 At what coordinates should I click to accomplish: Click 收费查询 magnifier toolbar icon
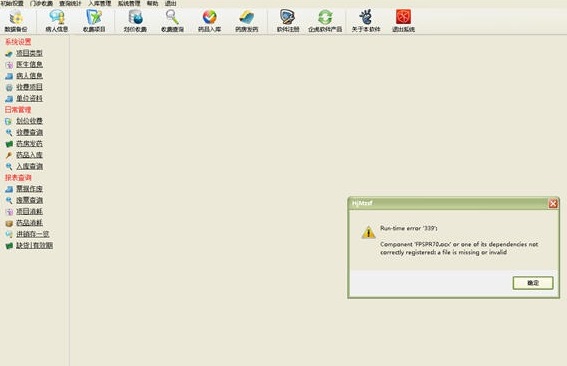[172, 21]
